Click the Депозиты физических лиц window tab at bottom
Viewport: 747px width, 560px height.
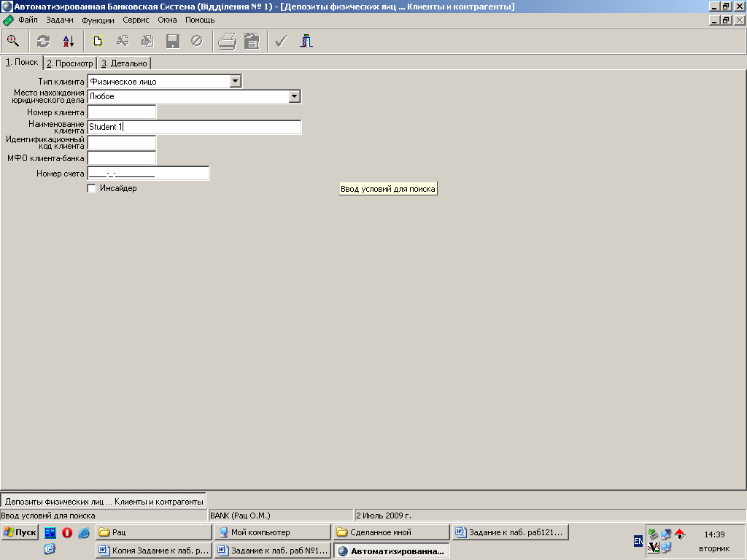coord(104,502)
